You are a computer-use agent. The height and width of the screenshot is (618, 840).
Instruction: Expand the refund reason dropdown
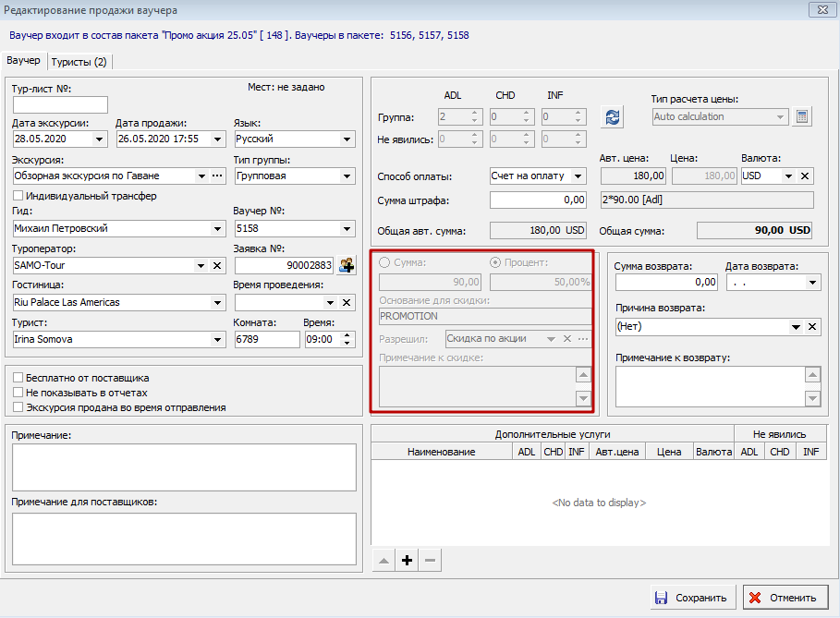[x=796, y=327]
